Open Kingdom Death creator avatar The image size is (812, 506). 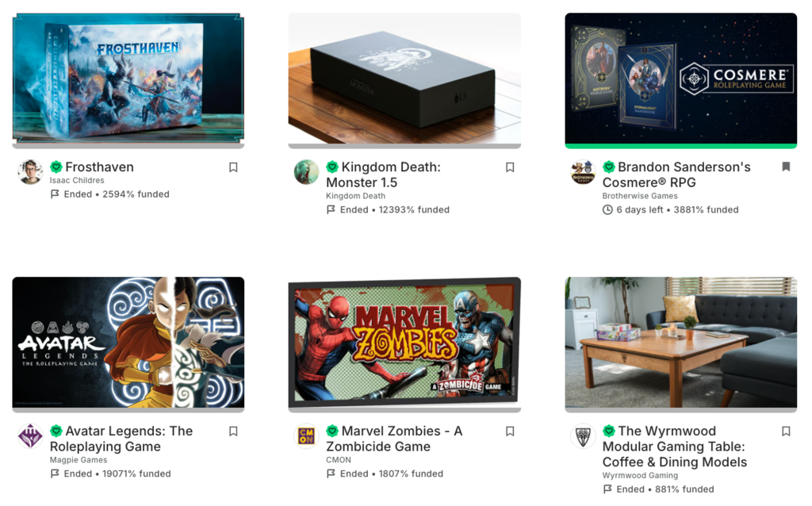click(307, 172)
